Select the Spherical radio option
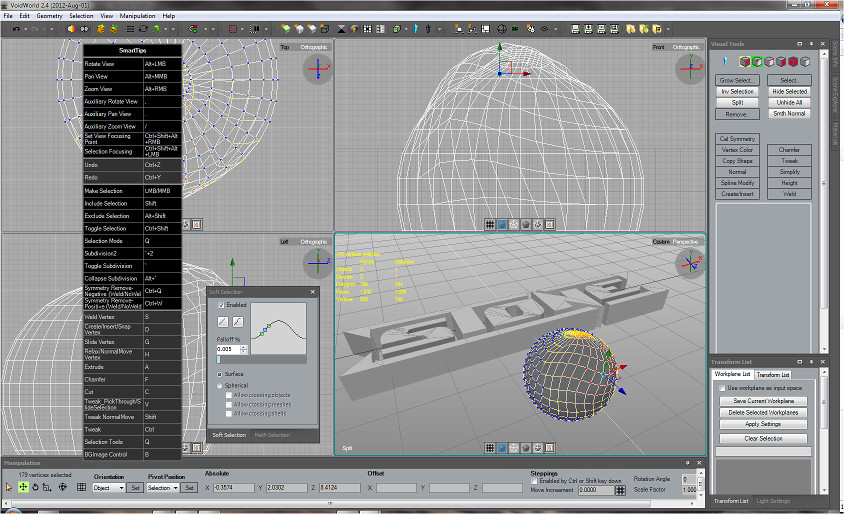Screen dimensions: 844x514 point(221,384)
